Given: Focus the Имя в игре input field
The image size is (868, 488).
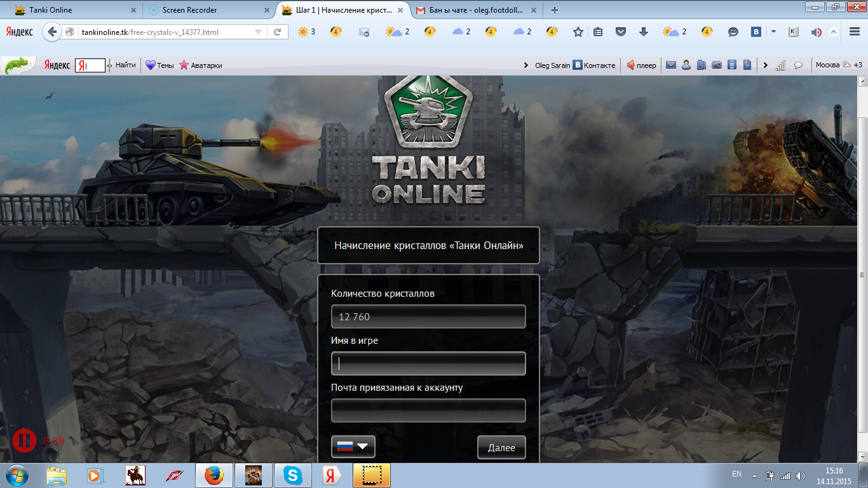Looking at the screenshot, I should coord(428,363).
